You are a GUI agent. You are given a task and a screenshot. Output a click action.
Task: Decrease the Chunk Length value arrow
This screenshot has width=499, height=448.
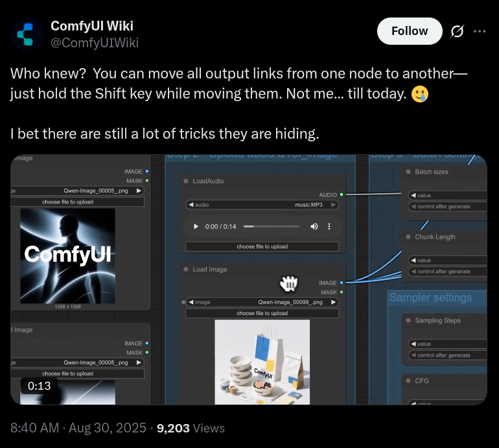click(413, 261)
